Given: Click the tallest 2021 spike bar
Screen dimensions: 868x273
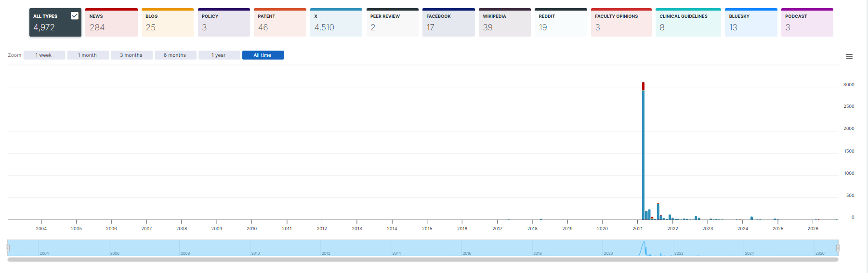Looking at the screenshot, I should [643, 151].
